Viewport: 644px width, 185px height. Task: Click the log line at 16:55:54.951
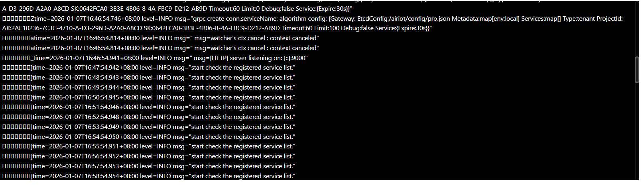pos(149,146)
